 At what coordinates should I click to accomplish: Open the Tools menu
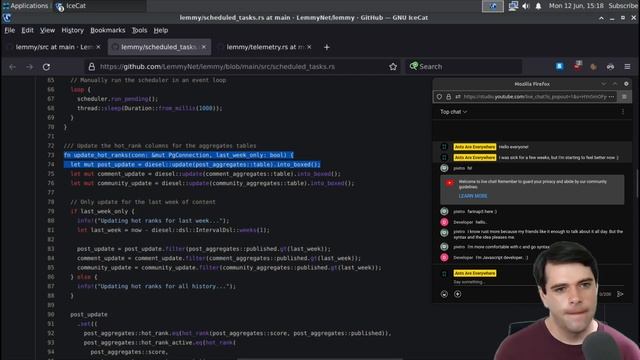(x=139, y=30)
